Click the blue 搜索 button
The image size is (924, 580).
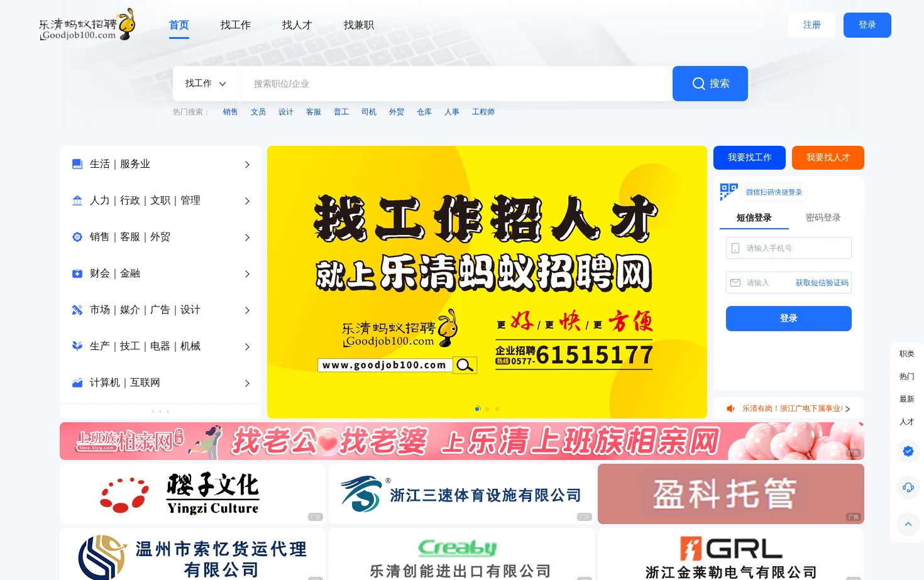coord(710,84)
